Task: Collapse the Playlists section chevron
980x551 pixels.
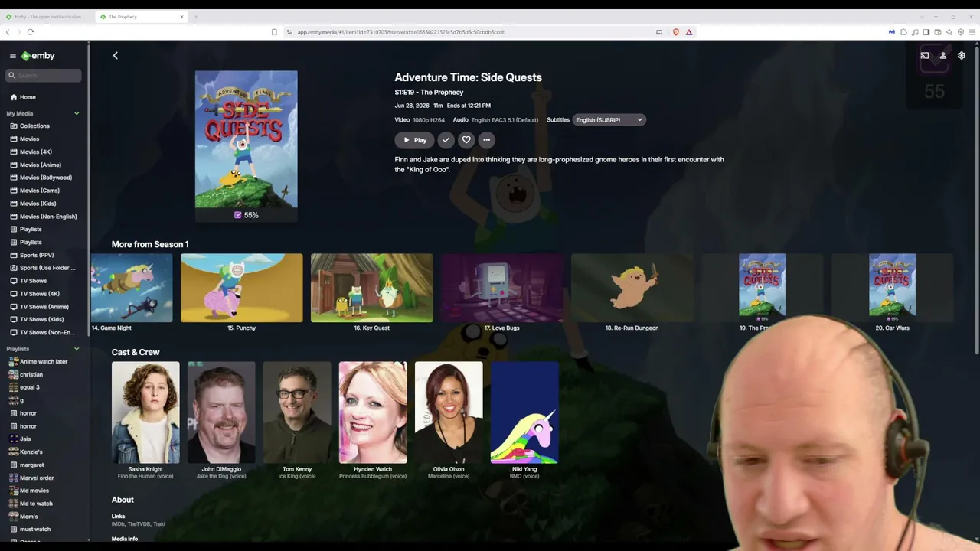Action: (x=77, y=349)
